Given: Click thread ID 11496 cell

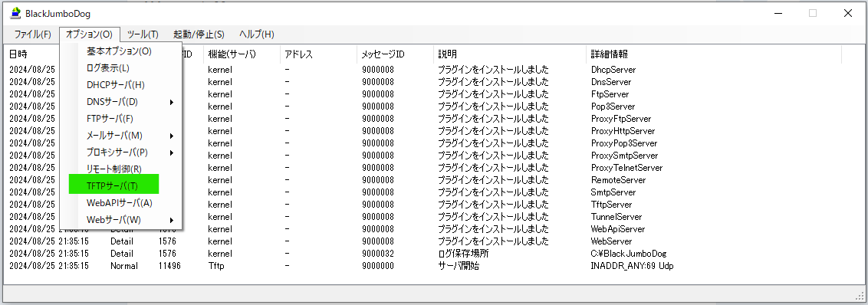Looking at the screenshot, I should coord(169,266).
